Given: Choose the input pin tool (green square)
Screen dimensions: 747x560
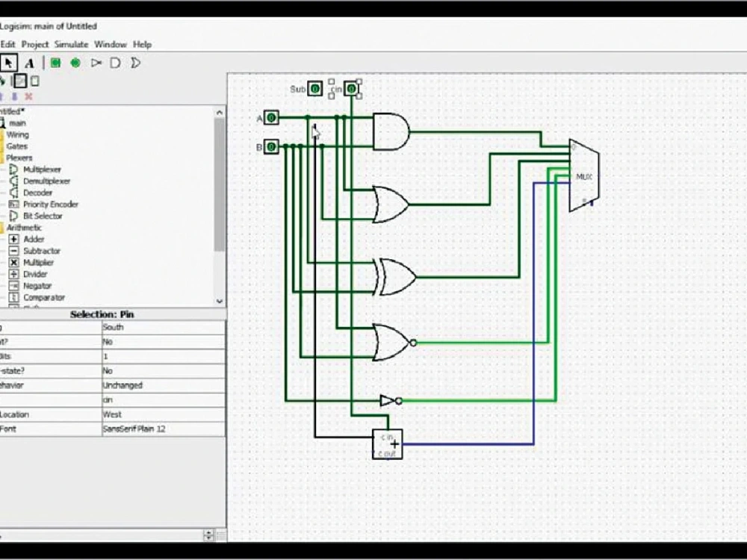Looking at the screenshot, I should pos(56,63).
